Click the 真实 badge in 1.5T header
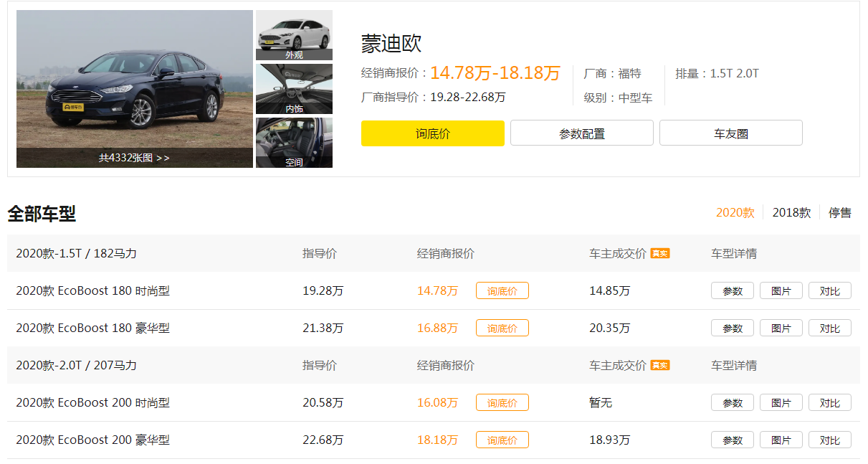Viewport: 868px width, 464px height. pyautogui.click(x=660, y=253)
